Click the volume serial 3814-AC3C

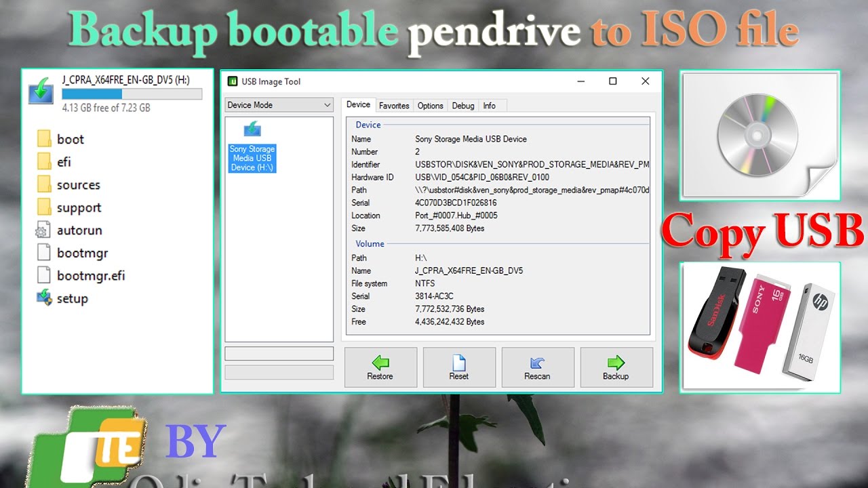434,296
